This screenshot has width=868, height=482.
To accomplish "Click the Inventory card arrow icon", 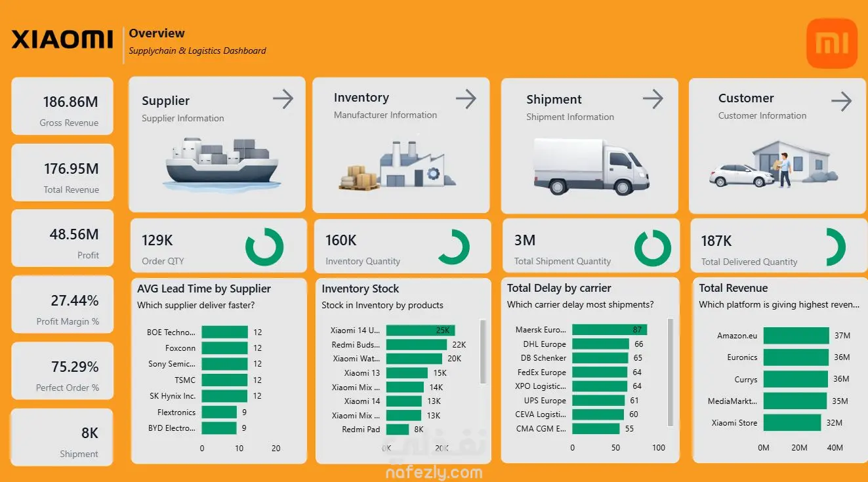I will tap(466, 99).
